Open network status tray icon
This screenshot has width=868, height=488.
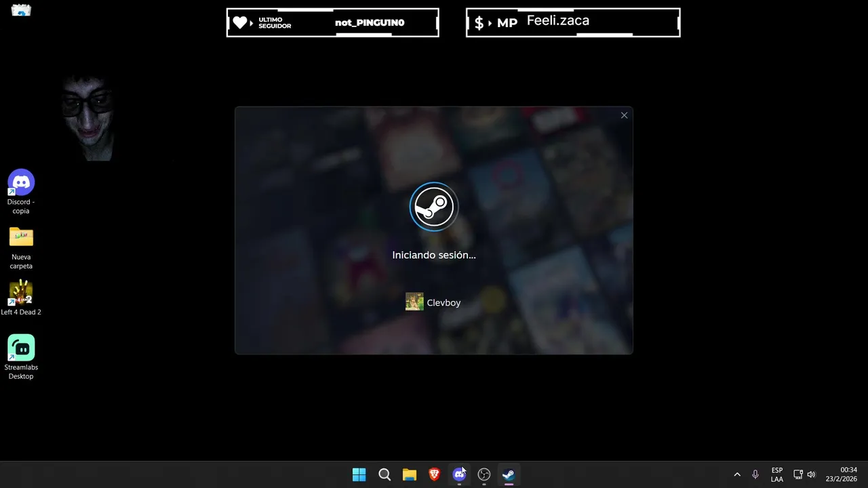coord(798,474)
